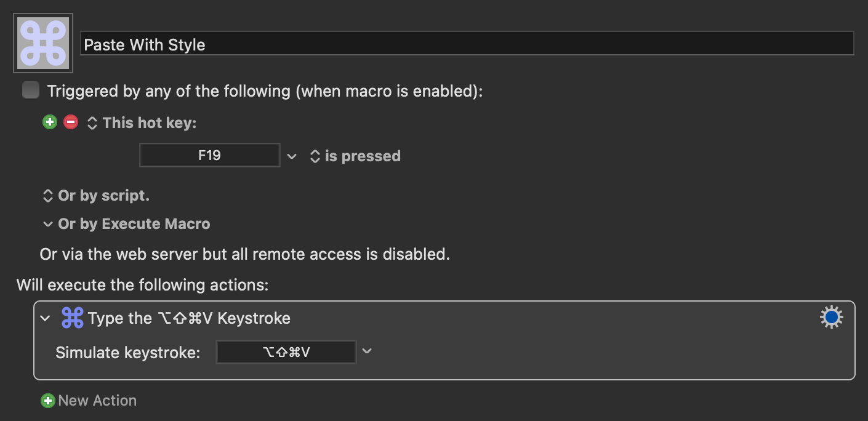The height and width of the screenshot is (421, 868).
Task: Open dropdown arrow beside F19 field
Action: click(x=292, y=156)
